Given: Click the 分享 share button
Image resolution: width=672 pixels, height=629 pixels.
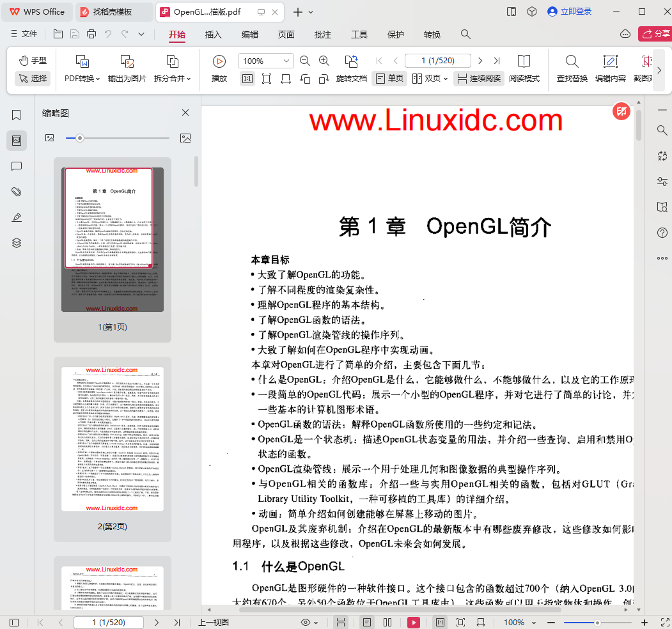Looking at the screenshot, I should pyautogui.click(x=655, y=34).
